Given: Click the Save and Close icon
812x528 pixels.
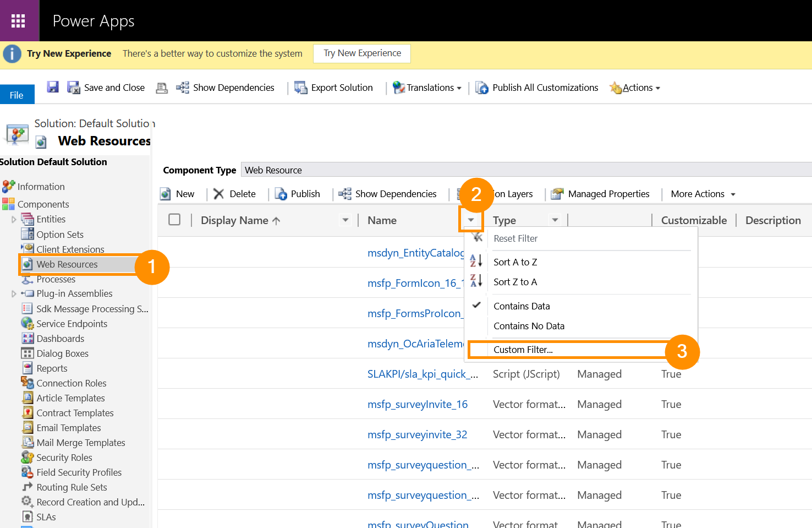Looking at the screenshot, I should tap(73, 88).
